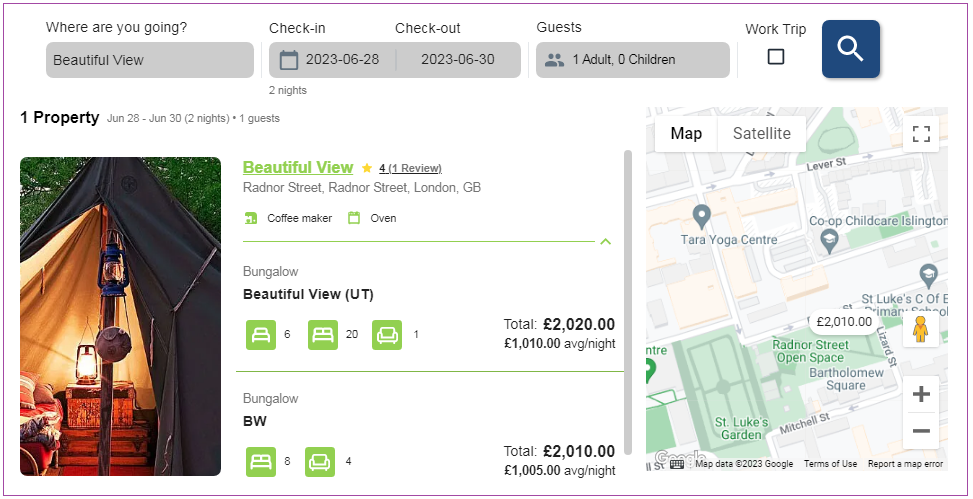Click the Bartholomew Square map label
973x499 pixels.
click(x=846, y=379)
